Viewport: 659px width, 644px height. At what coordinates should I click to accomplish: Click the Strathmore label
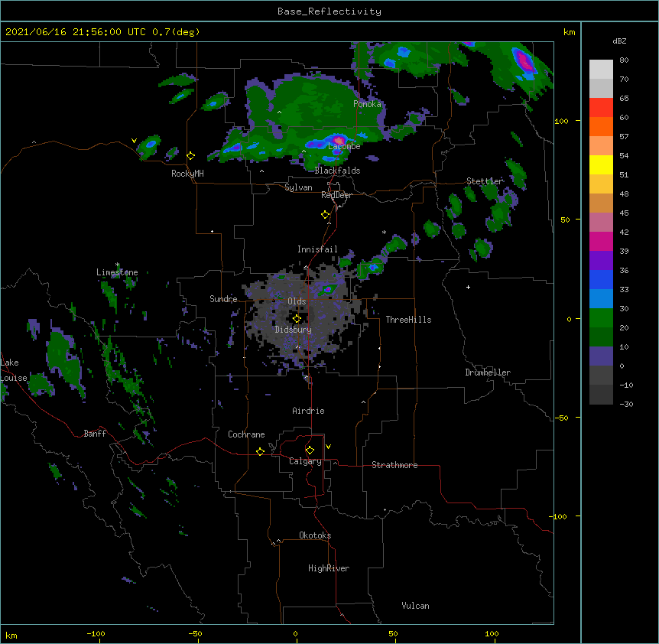tap(394, 465)
